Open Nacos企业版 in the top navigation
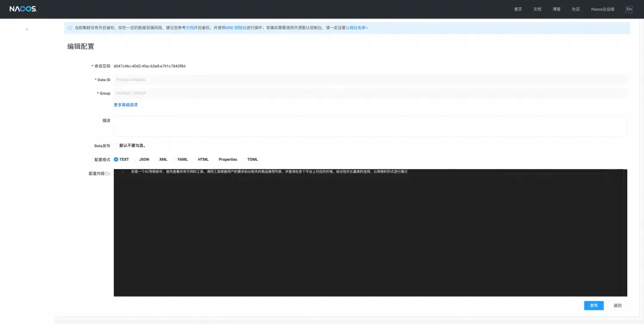 pos(602,9)
